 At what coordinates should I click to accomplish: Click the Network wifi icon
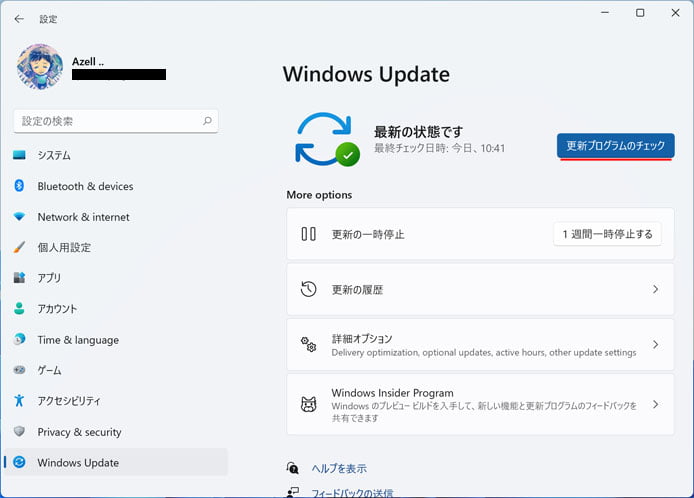pyautogui.click(x=19, y=216)
